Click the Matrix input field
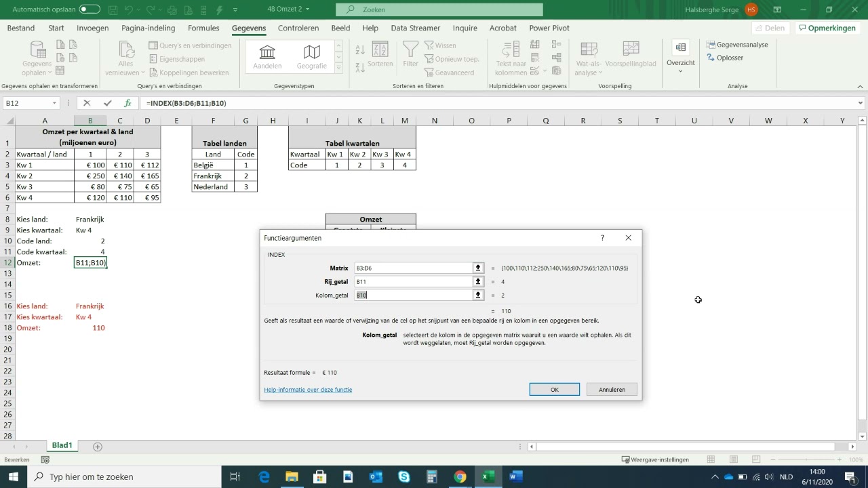Screen dimensions: 868x488 click(414, 268)
